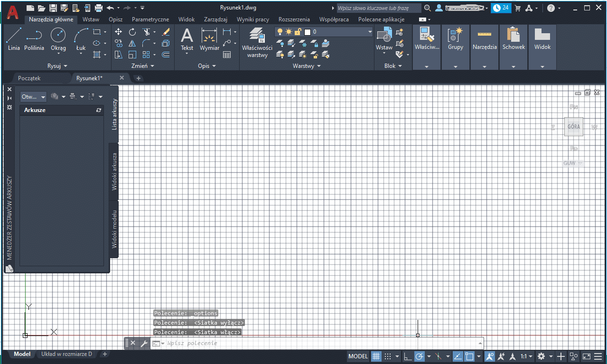Click the Save icon in quick access toolbar
607x364 pixels.
(53, 8)
